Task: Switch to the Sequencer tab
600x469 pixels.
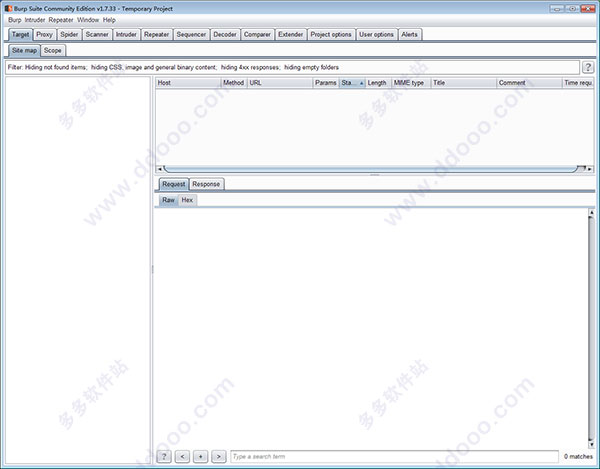Action: tap(191, 34)
